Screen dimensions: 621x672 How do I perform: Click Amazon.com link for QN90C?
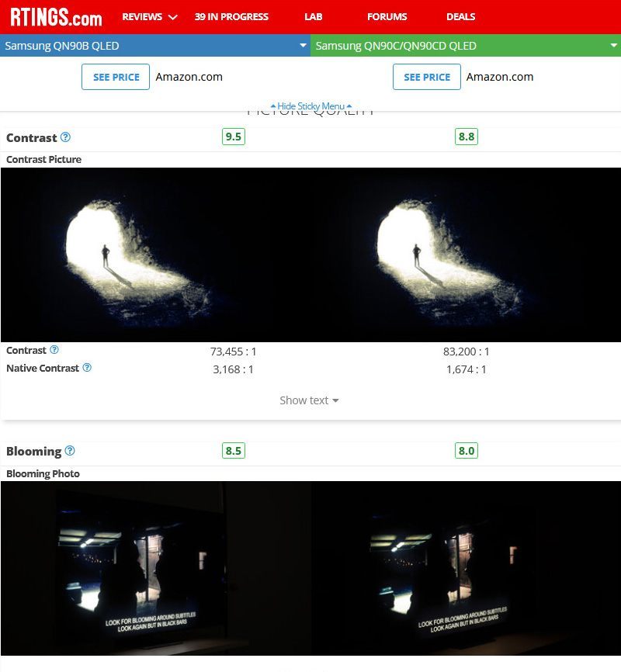click(x=500, y=77)
